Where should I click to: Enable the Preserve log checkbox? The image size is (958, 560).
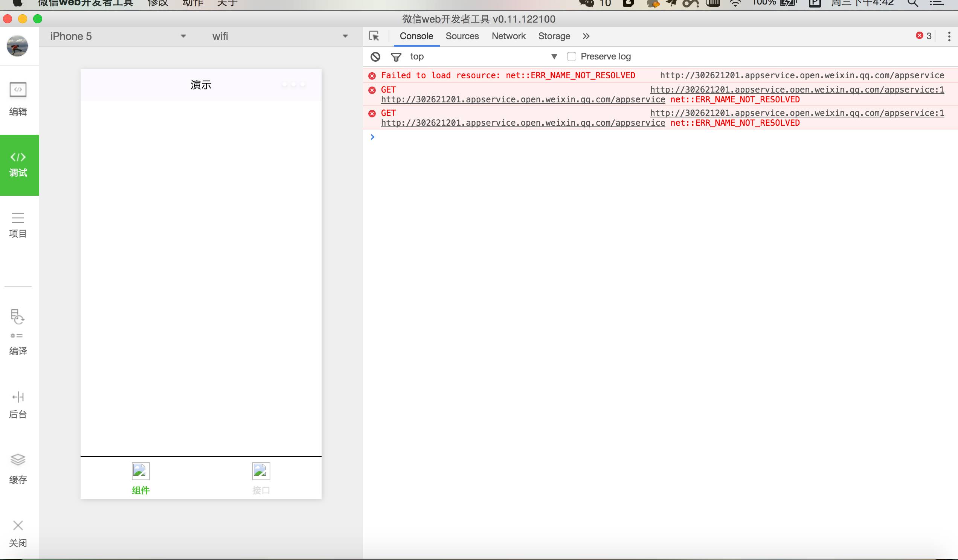(571, 56)
